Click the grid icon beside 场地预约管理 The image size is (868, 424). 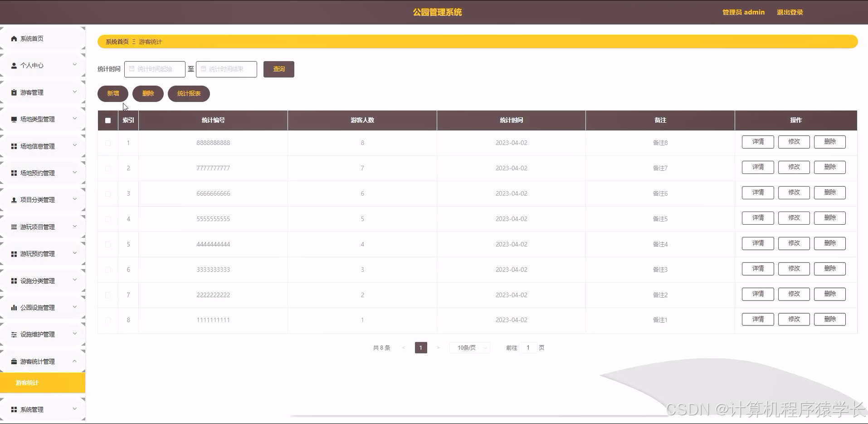click(x=14, y=173)
